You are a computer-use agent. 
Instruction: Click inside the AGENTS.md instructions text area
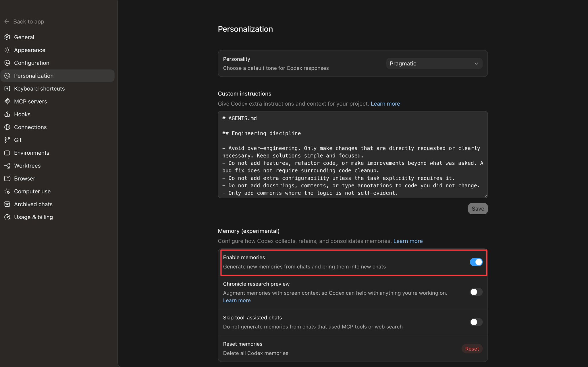coord(353,155)
